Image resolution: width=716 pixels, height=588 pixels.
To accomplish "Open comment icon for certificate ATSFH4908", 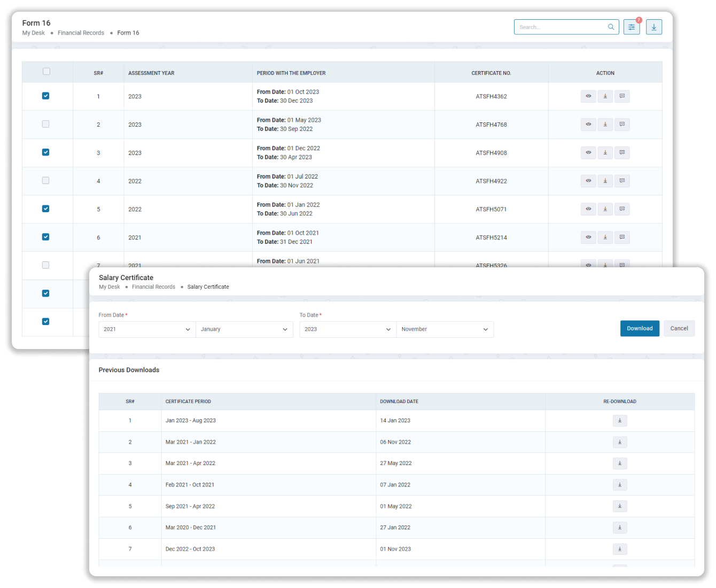I will coord(622,153).
